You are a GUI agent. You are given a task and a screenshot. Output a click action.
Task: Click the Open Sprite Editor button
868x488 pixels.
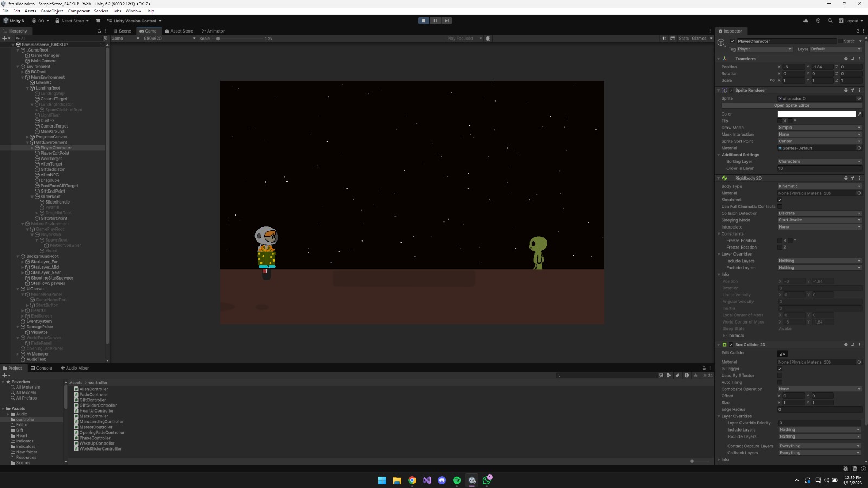pyautogui.click(x=792, y=105)
